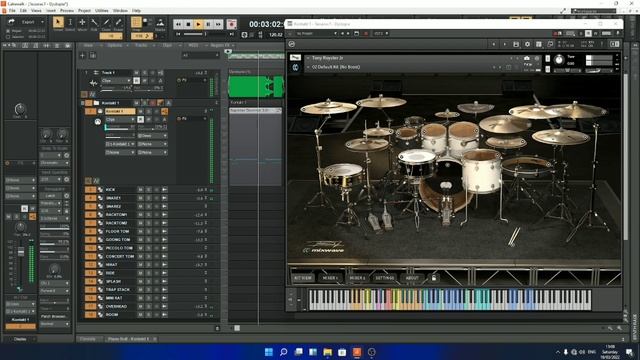Pick the Edit tool
The width and height of the screenshot is (640, 360).
[94, 22]
